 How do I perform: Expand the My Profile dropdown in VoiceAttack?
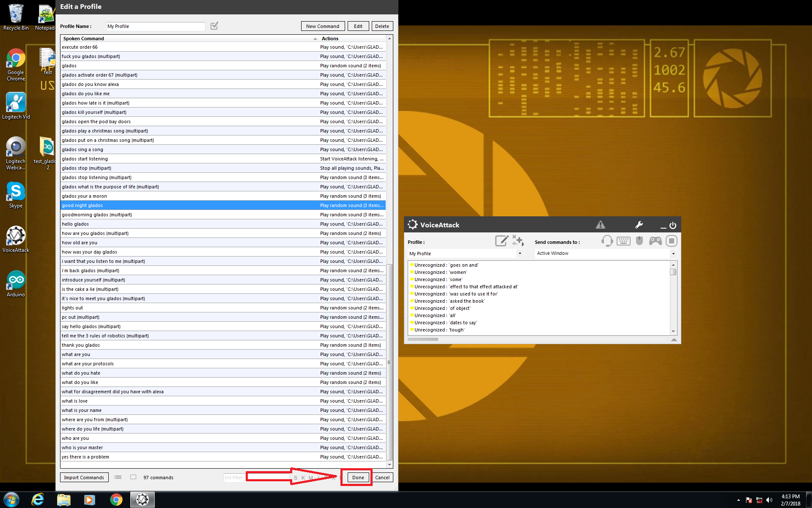518,253
